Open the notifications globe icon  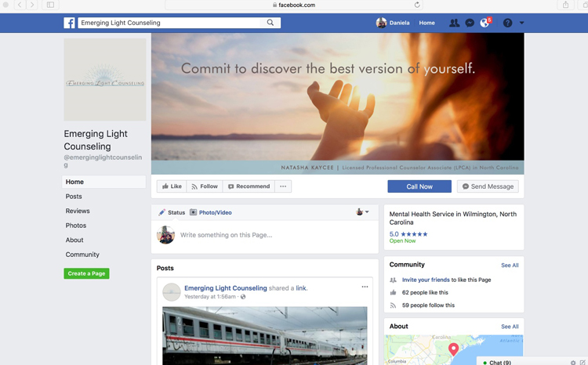click(x=485, y=23)
